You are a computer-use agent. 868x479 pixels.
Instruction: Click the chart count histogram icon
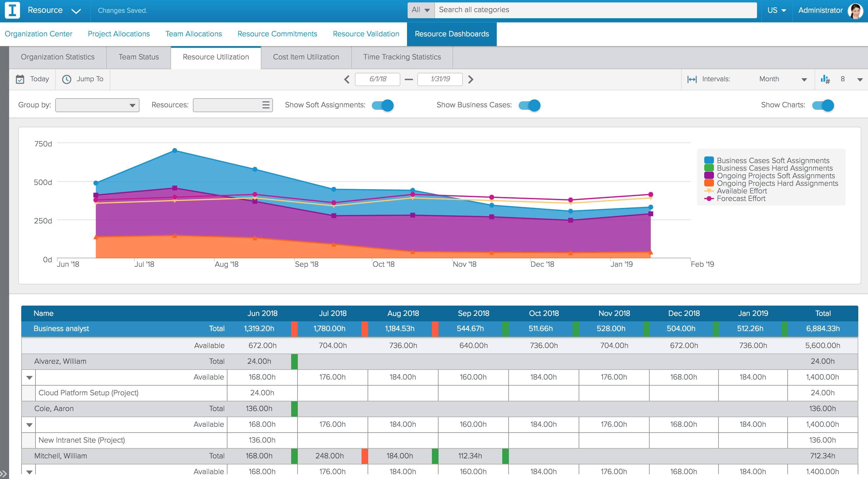click(x=826, y=79)
